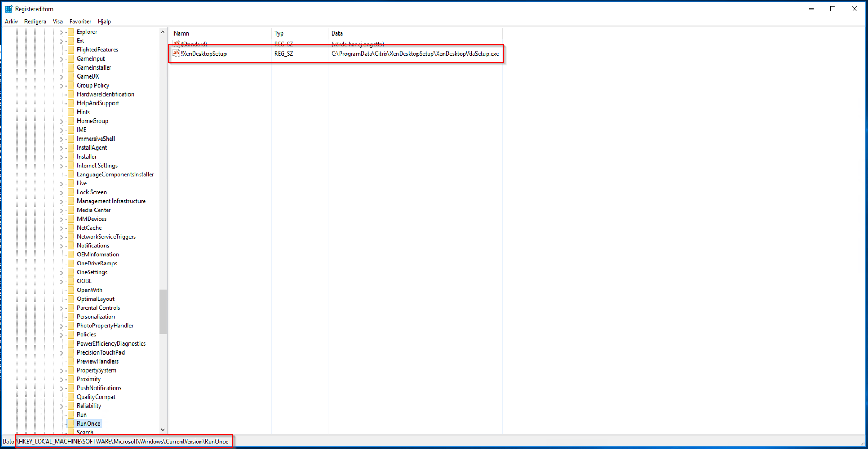Open the Hjälp menu

click(105, 22)
